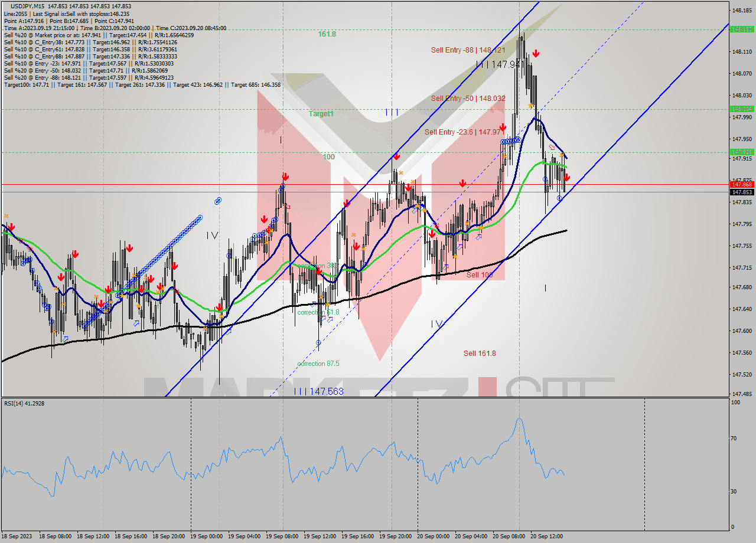The width and height of the screenshot is (756, 543).
Task: Click the 'Sell Entry -50 | 148.032' label
Action: 468,99
